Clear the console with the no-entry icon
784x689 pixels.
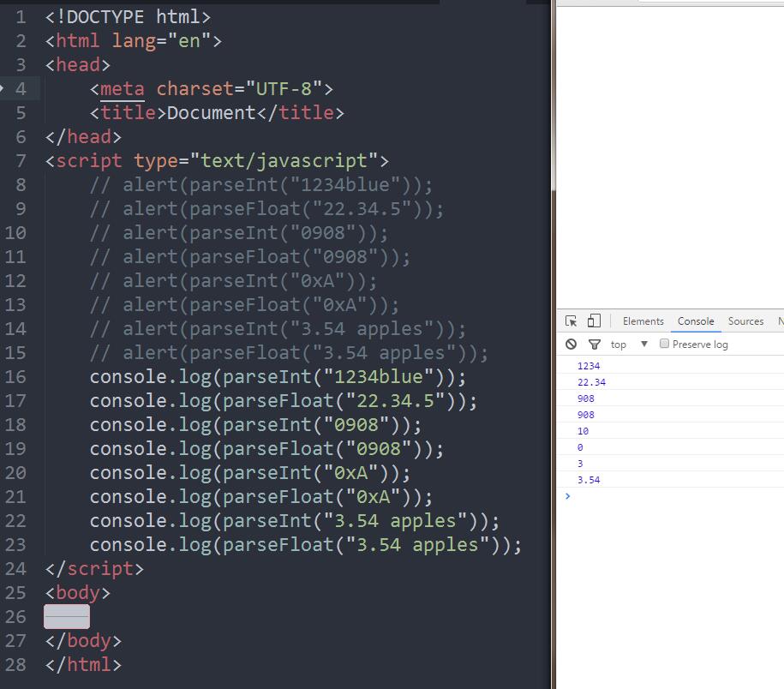pyautogui.click(x=571, y=344)
